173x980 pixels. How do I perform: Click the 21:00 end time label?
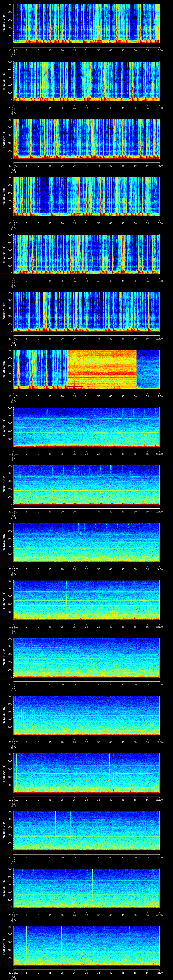[x=160, y=396]
